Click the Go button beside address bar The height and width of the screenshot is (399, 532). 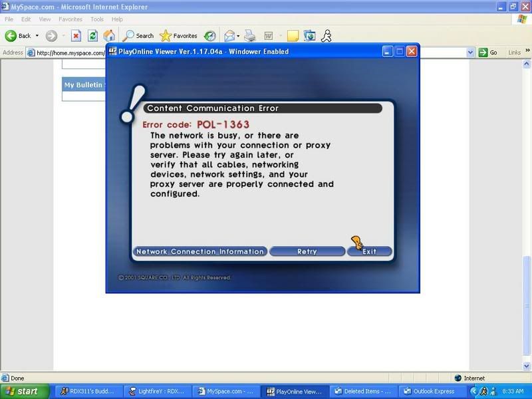(489, 53)
